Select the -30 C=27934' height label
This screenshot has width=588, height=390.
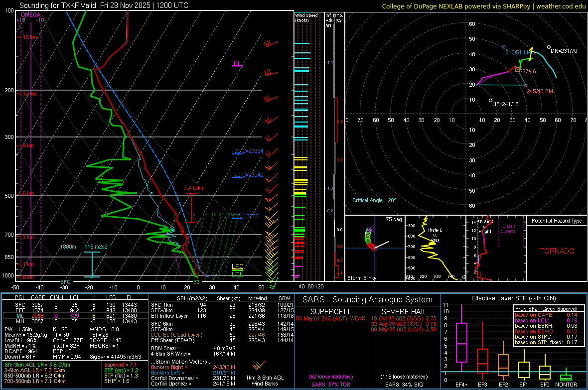click(248, 151)
